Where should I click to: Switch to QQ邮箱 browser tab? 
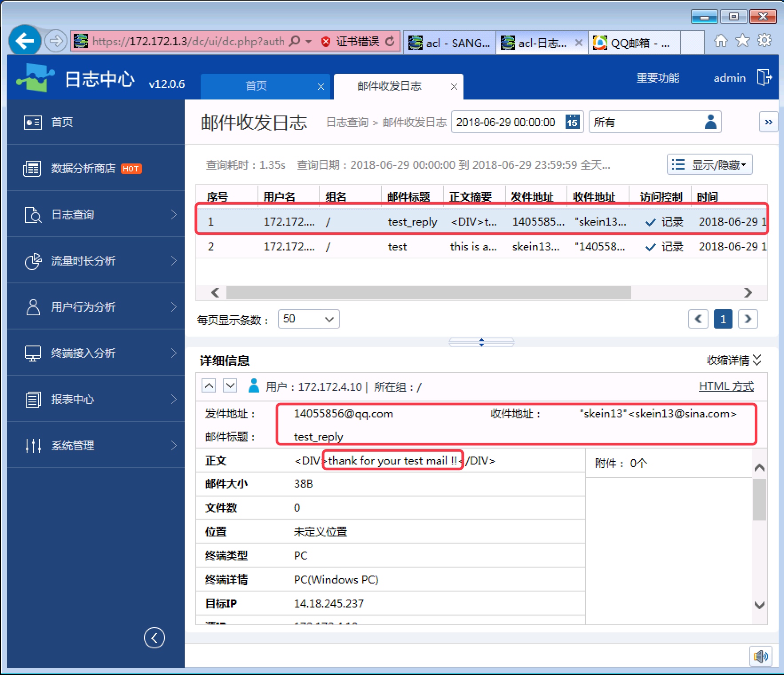pyautogui.click(x=634, y=43)
